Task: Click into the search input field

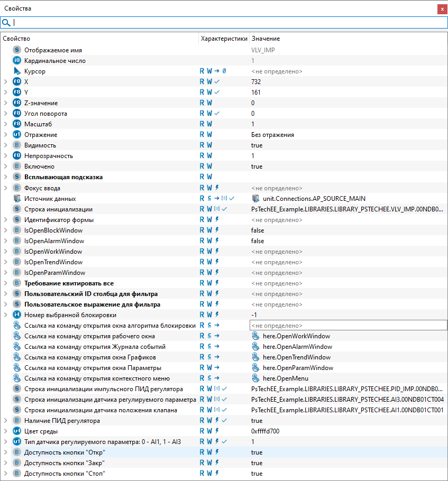Action: (x=227, y=23)
